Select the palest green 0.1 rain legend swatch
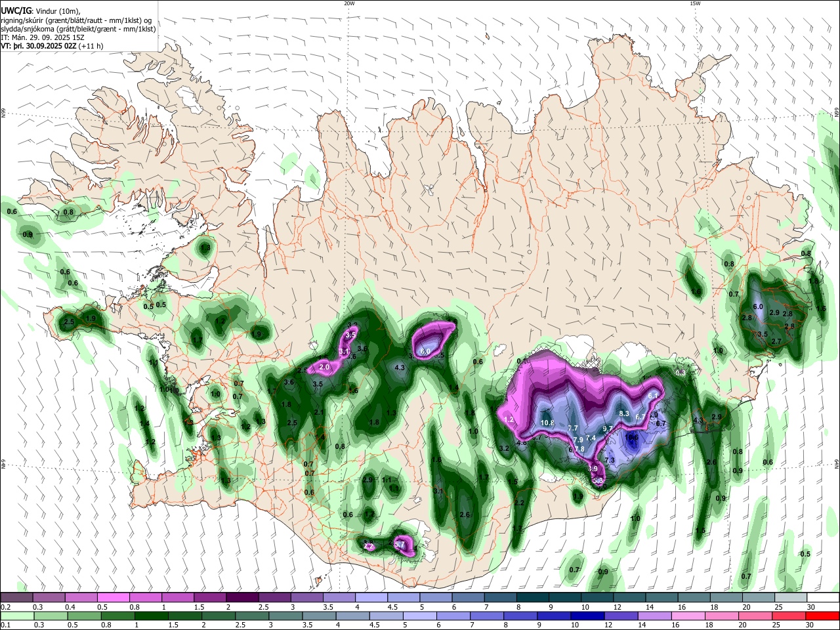Image resolution: width=840 pixels, height=630 pixels. tap(16, 616)
